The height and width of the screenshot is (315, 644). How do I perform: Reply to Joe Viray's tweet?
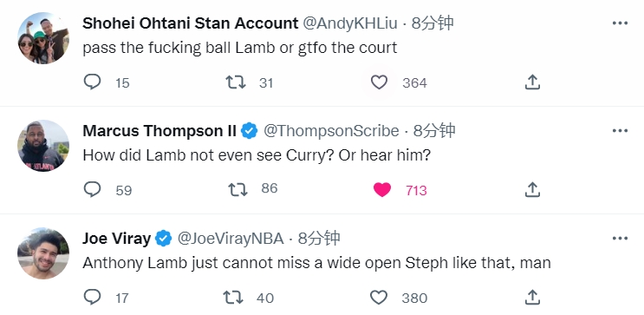click(x=93, y=297)
